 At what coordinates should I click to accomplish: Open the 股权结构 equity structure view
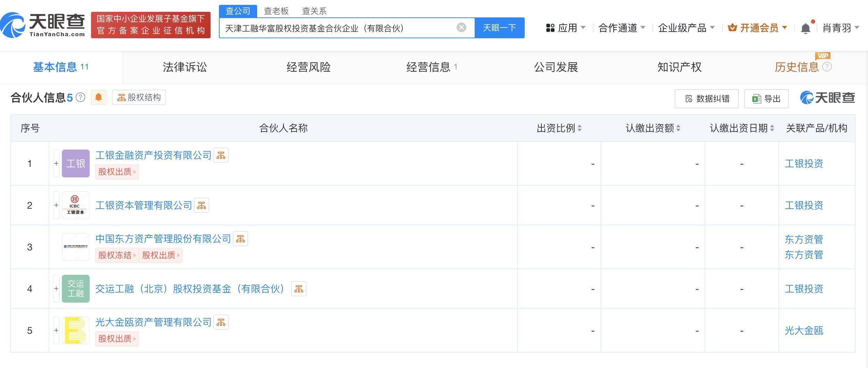coord(138,97)
